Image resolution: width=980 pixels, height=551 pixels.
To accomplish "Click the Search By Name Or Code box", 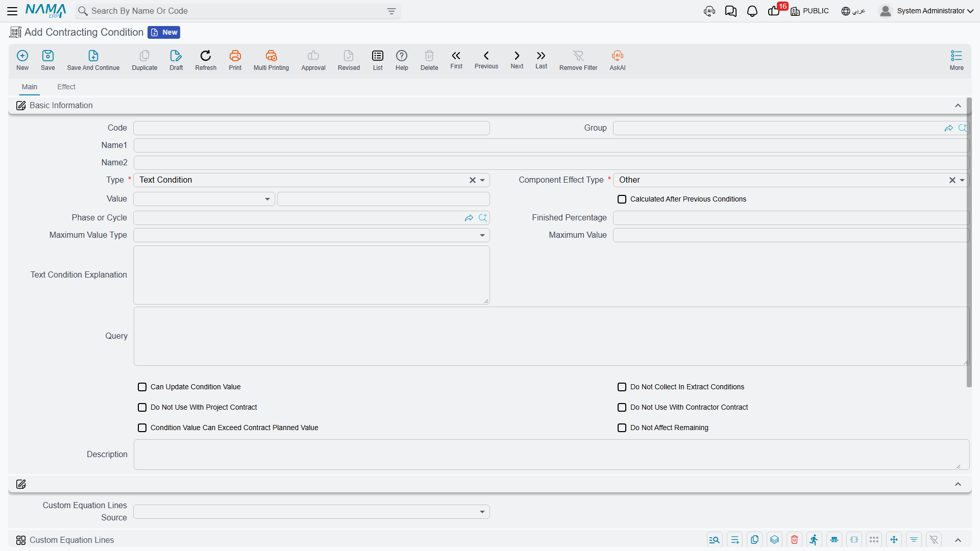I will [238, 11].
